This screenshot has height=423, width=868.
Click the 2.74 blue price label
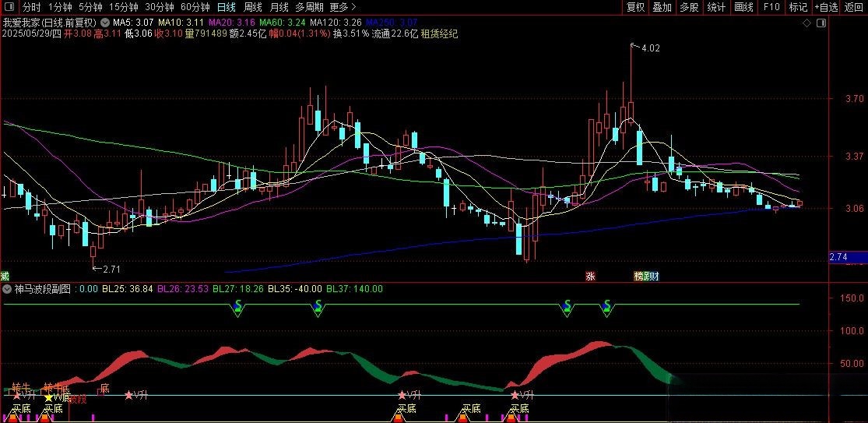pyautogui.click(x=839, y=257)
